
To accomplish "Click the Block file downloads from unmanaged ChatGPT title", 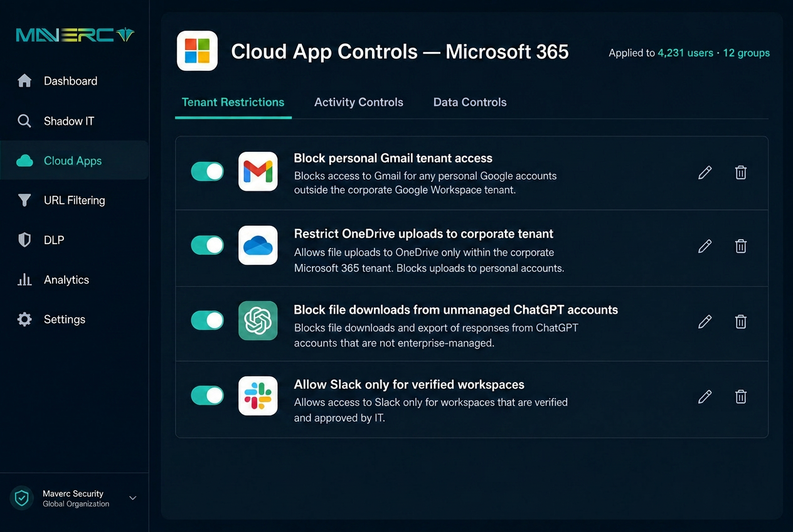I will click(x=456, y=309).
